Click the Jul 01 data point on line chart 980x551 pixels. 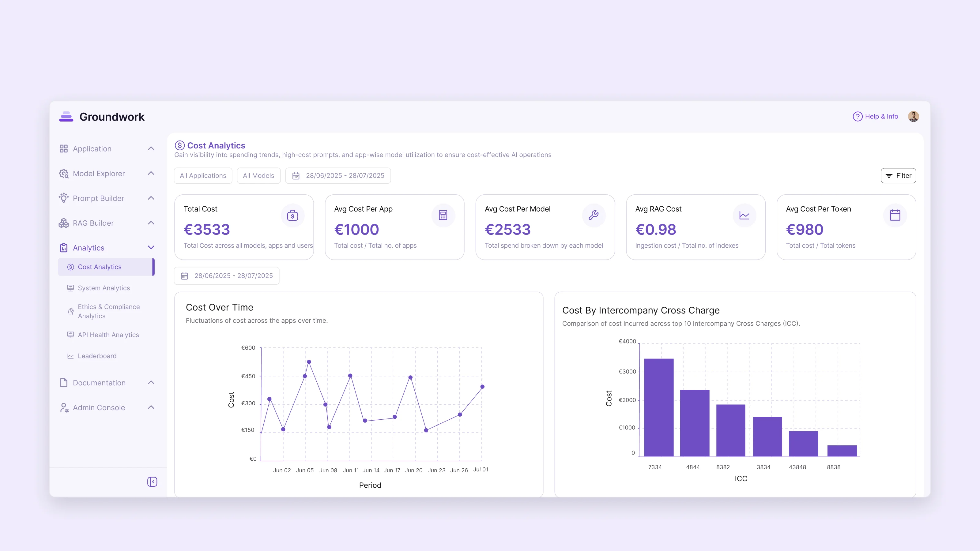(x=482, y=387)
